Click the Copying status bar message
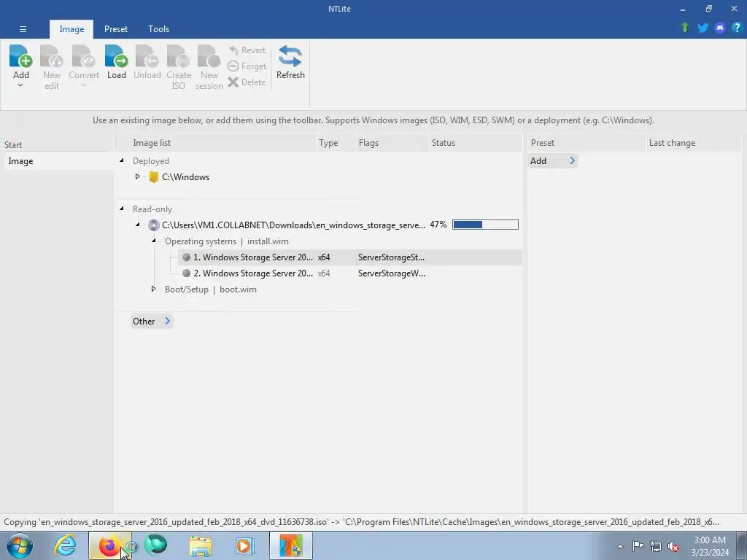The width and height of the screenshot is (747, 560). coord(362,522)
